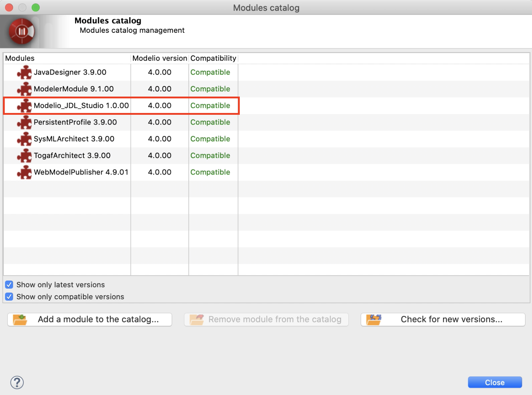Image resolution: width=532 pixels, height=395 pixels.
Task: Select the WebModelPublisher 4.9.01 row
Action: click(266, 172)
